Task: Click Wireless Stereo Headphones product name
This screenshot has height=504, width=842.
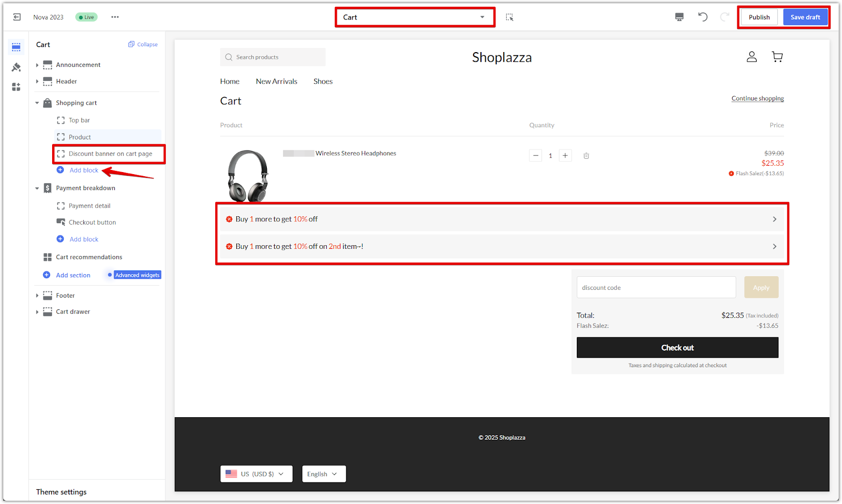Action: [356, 154]
